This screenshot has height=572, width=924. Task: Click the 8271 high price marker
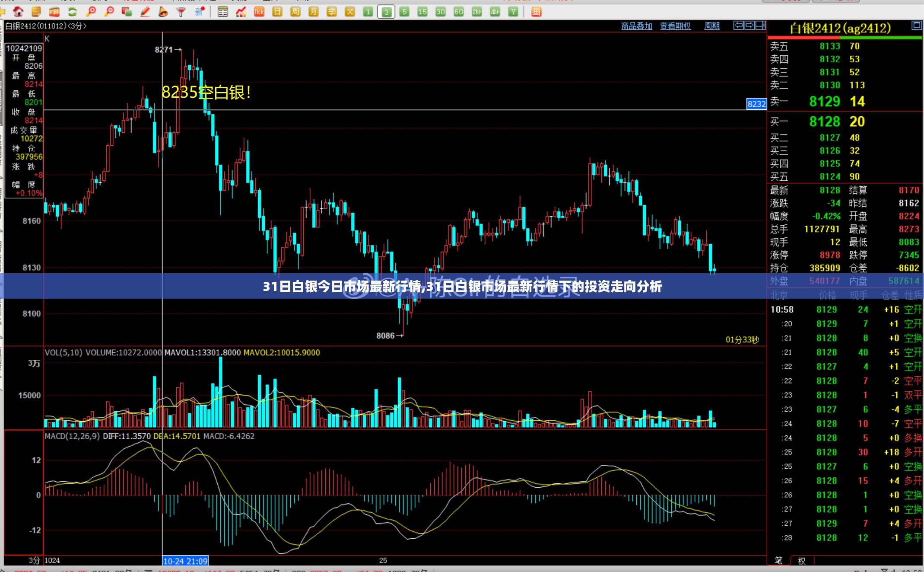(x=168, y=50)
